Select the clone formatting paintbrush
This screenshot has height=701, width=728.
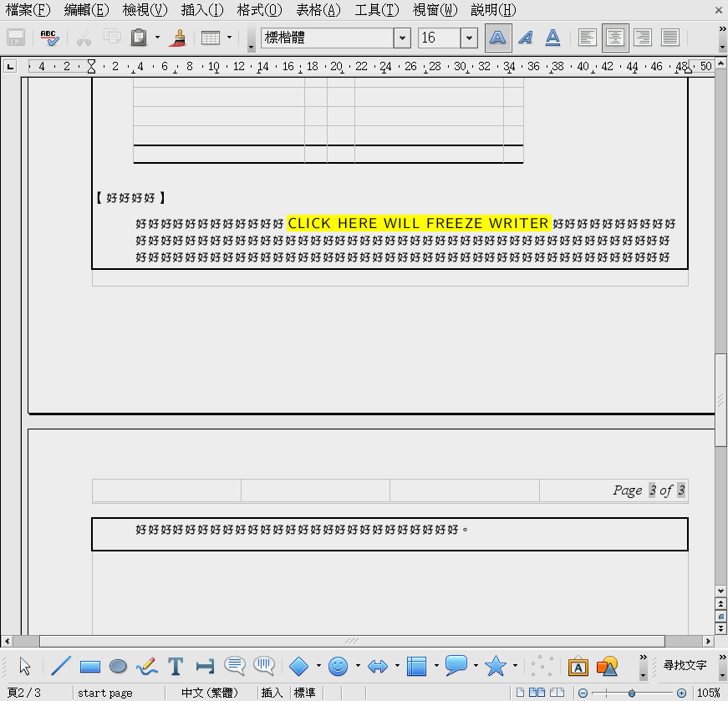[x=177, y=38]
